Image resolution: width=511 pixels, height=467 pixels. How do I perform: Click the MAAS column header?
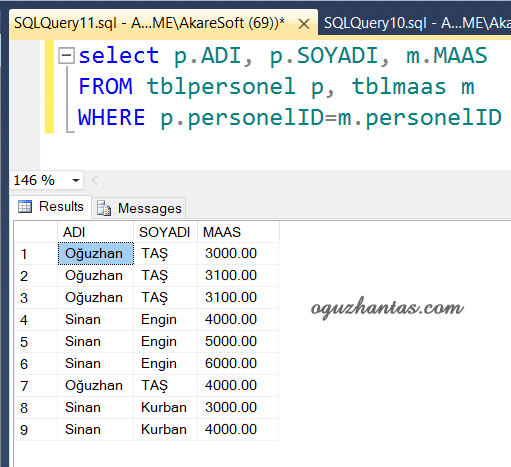coord(238,232)
